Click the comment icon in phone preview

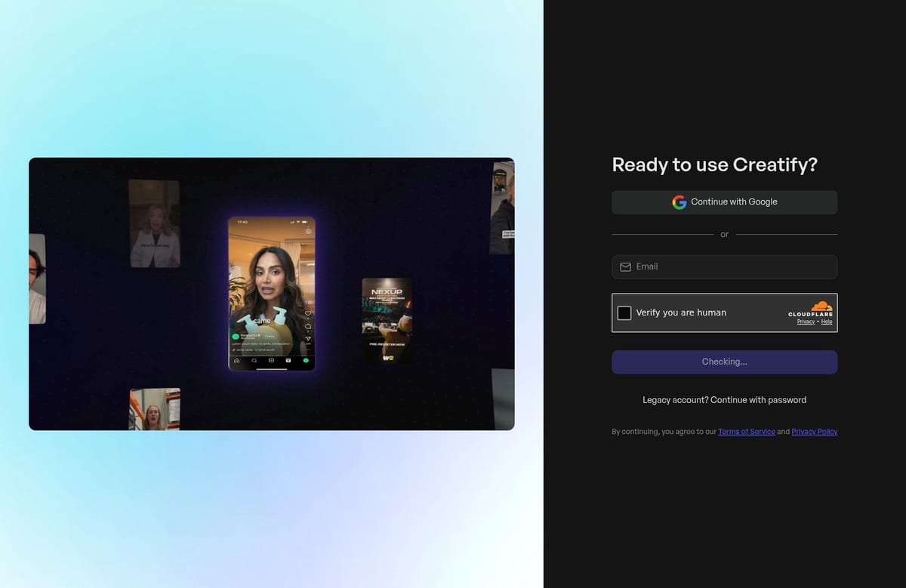(308, 326)
